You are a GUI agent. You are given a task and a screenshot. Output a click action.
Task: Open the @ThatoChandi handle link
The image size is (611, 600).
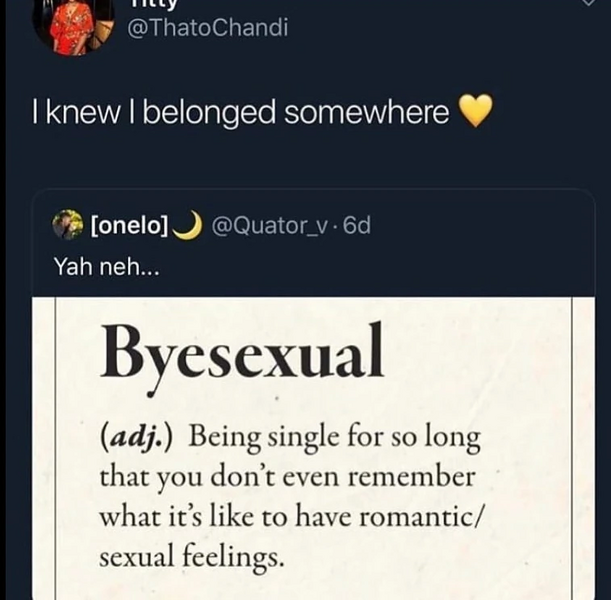pyautogui.click(x=207, y=28)
